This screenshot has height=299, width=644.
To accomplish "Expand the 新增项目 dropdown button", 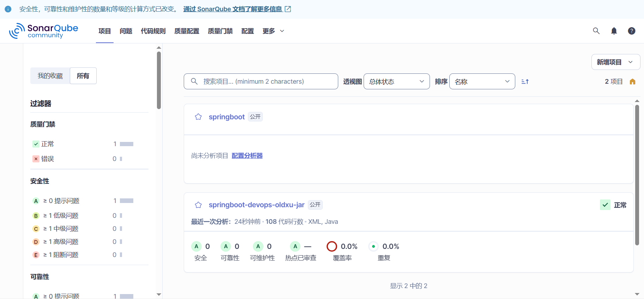I will 615,62.
